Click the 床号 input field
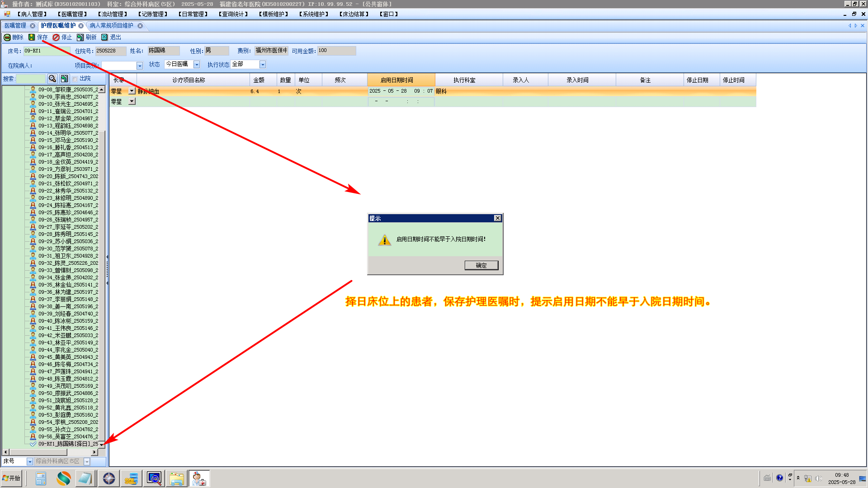This screenshot has height=488, width=868. (x=47, y=51)
